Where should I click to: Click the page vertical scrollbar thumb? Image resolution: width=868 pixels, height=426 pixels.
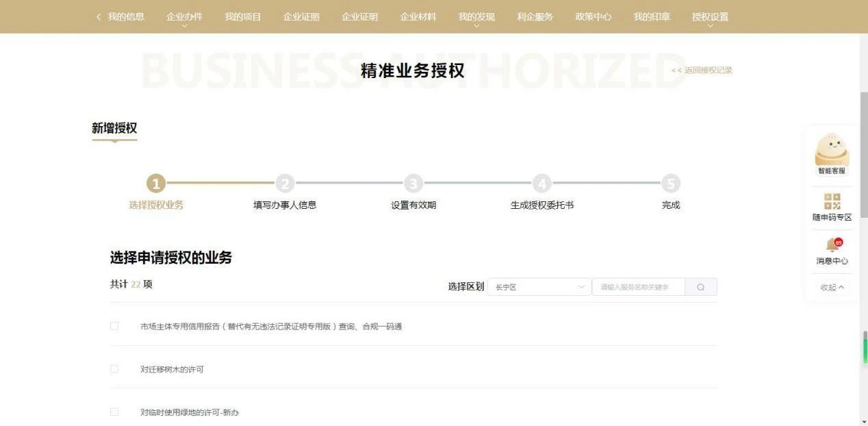[x=863, y=154]
